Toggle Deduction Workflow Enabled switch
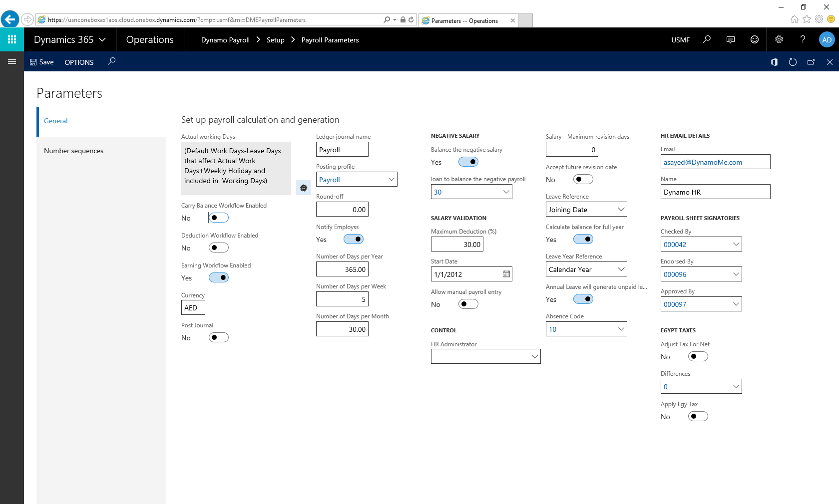The height and width of the screenshot is (504, 839). [219, 248]
